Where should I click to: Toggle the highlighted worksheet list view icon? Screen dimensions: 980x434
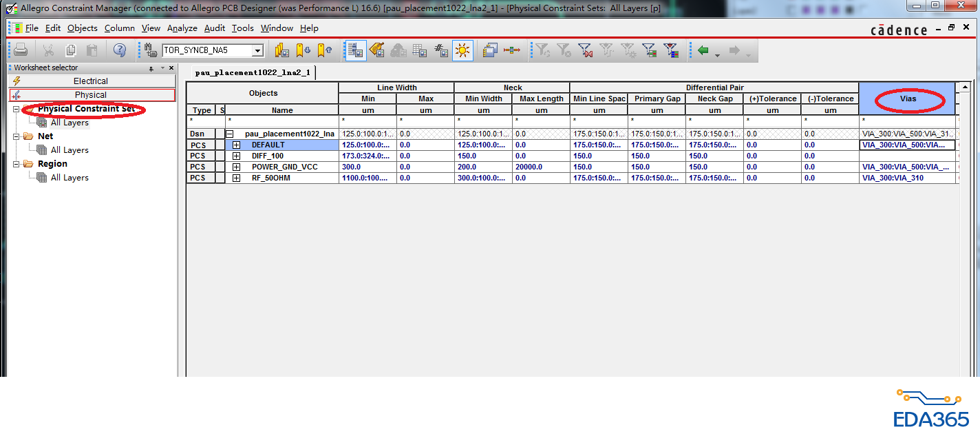click(x=356, y=50)
